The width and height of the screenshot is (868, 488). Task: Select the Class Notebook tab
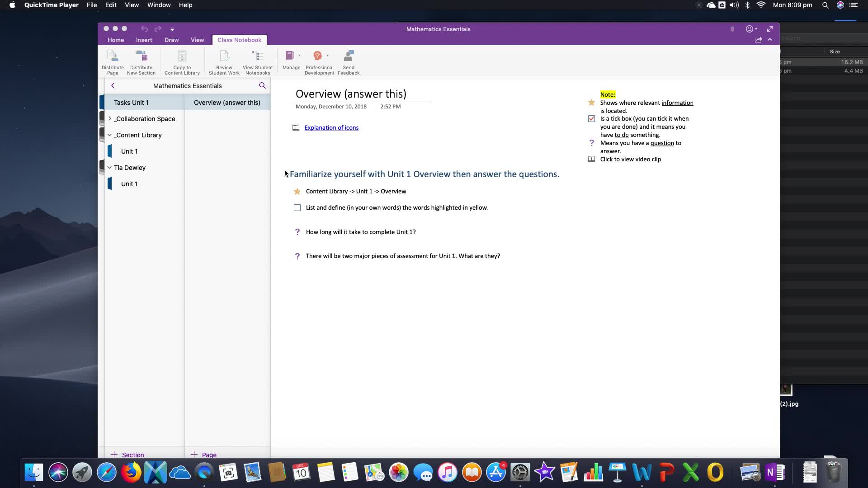pos(240,40)
